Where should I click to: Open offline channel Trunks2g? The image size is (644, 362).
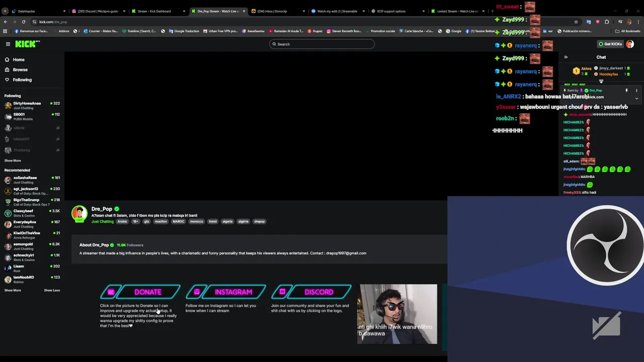click(32, 150)
